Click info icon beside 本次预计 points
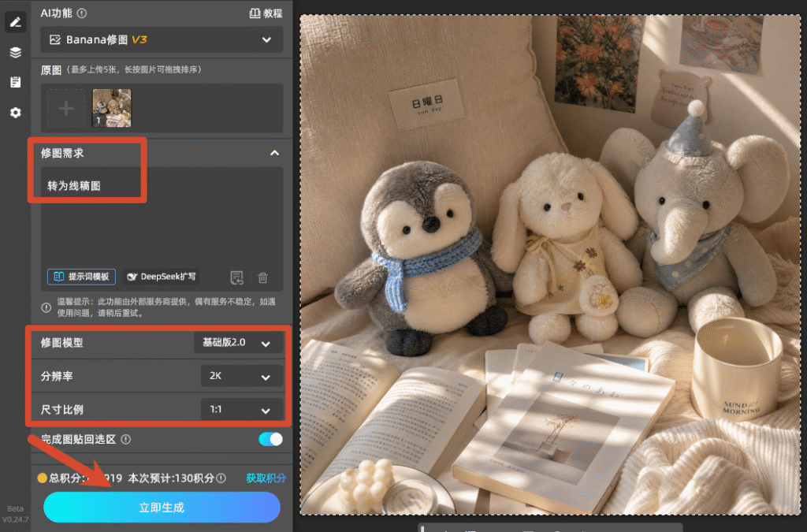Screen dimensions: 807x532 (221, 478)
